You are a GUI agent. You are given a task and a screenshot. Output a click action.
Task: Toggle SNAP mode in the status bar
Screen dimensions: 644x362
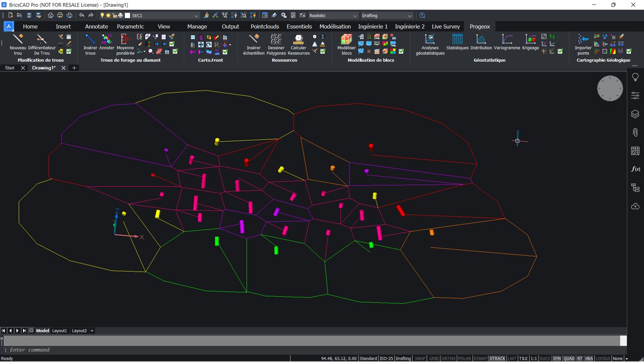click(x=420, y=358)
